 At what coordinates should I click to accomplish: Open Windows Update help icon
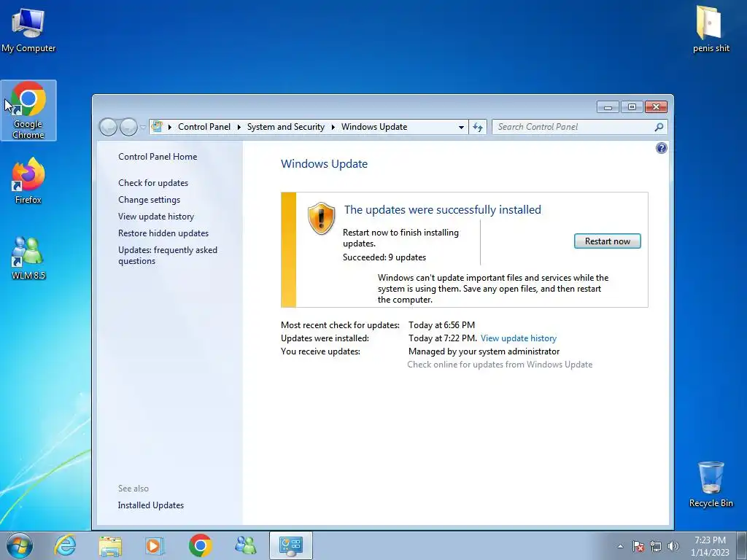tap(661, 148)
